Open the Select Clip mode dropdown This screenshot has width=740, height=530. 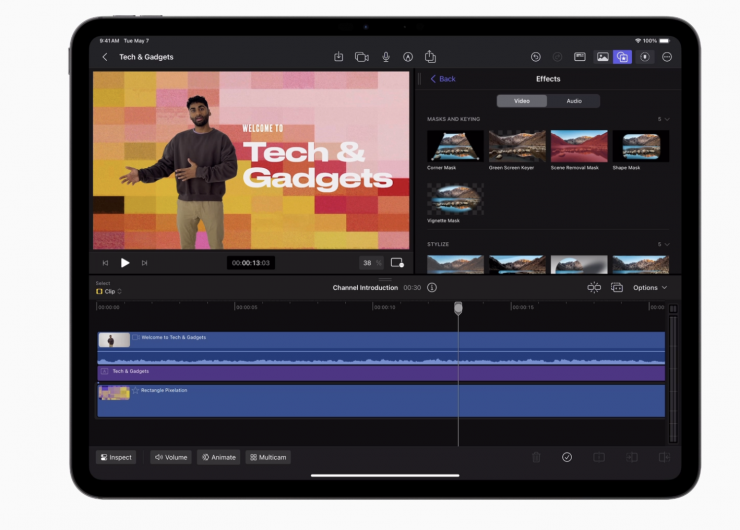[108, 291]
